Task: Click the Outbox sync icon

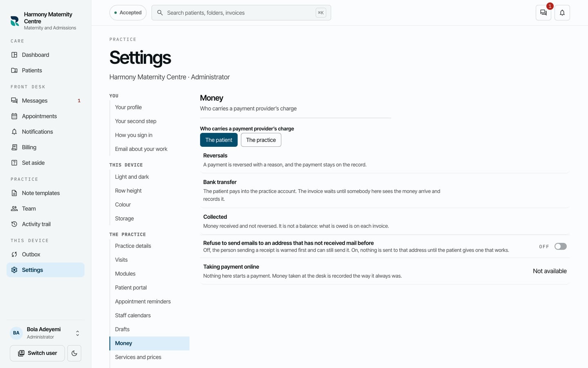Action: (14, 254)
